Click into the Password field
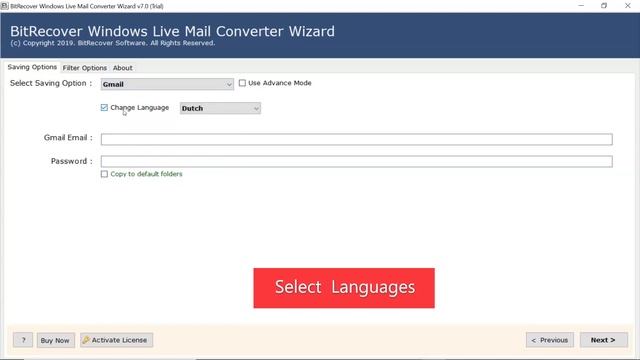The image size is (640, 360). 356,161
